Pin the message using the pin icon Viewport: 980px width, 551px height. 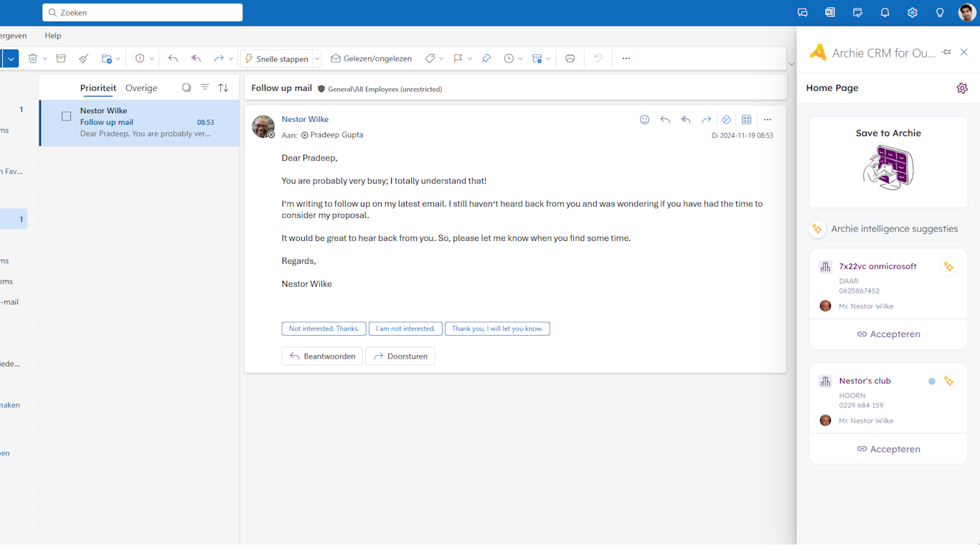click(486, 59)
